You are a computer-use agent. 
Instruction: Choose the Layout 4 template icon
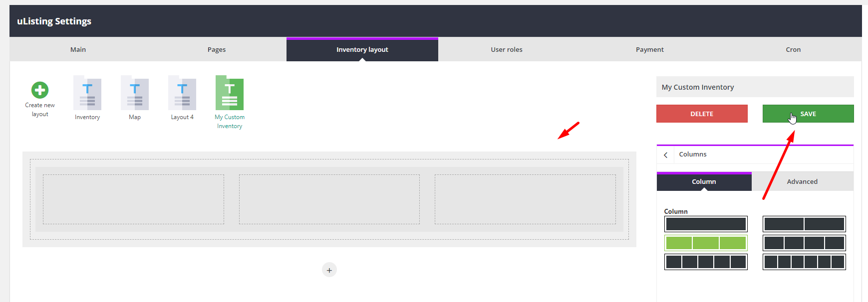182,93
